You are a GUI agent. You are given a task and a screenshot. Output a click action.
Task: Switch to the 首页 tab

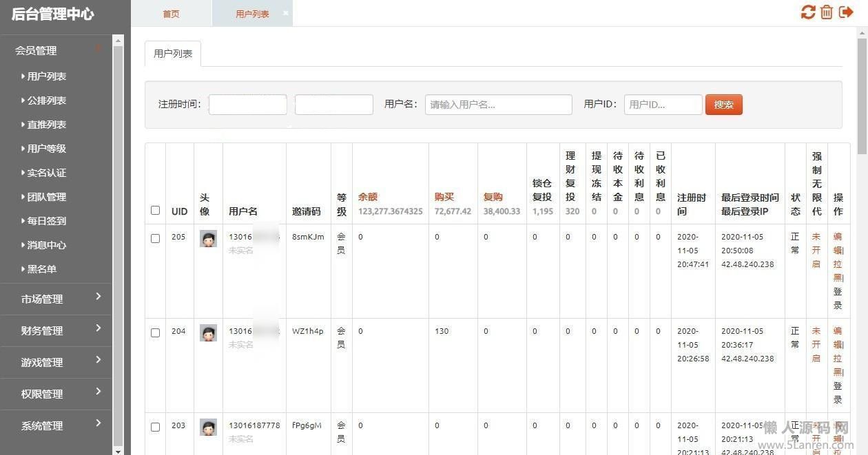click(171, 14)
